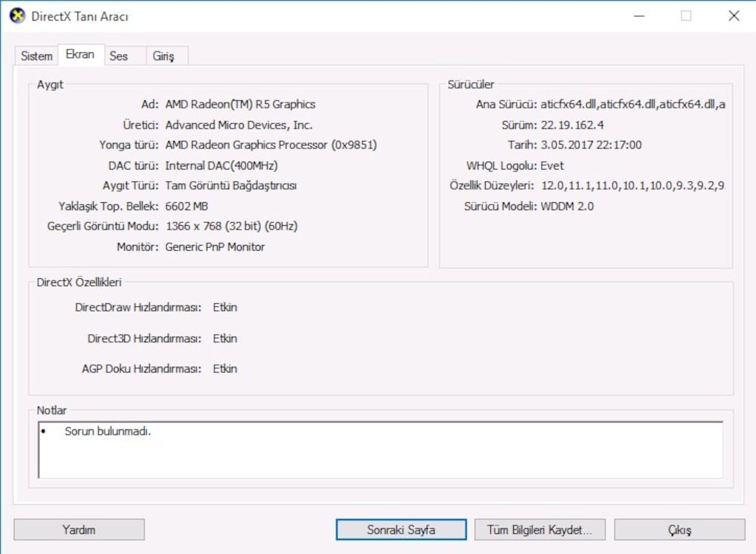Minimize the DirectX Tanı Aracı window
The width and height of the screenshot is (756, 554).
[639, 16]
